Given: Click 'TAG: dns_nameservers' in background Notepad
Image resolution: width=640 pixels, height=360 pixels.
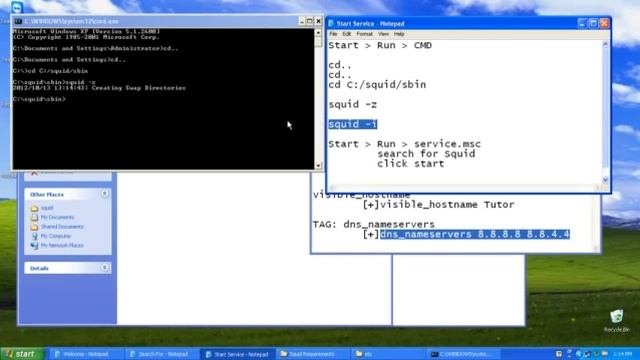Looking at the screenshot, I should pyautogui.click(x=374, y=224).
